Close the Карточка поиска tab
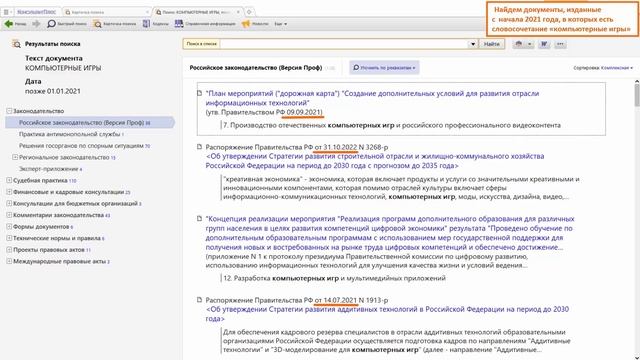 147,12
